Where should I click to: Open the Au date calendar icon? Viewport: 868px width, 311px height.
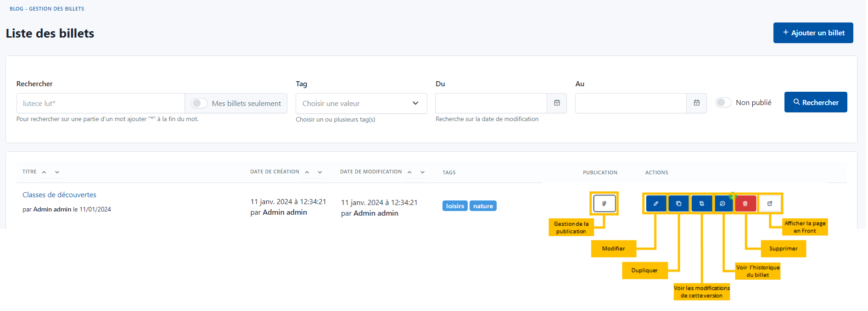pyautogui.click(x=696, y=103)
